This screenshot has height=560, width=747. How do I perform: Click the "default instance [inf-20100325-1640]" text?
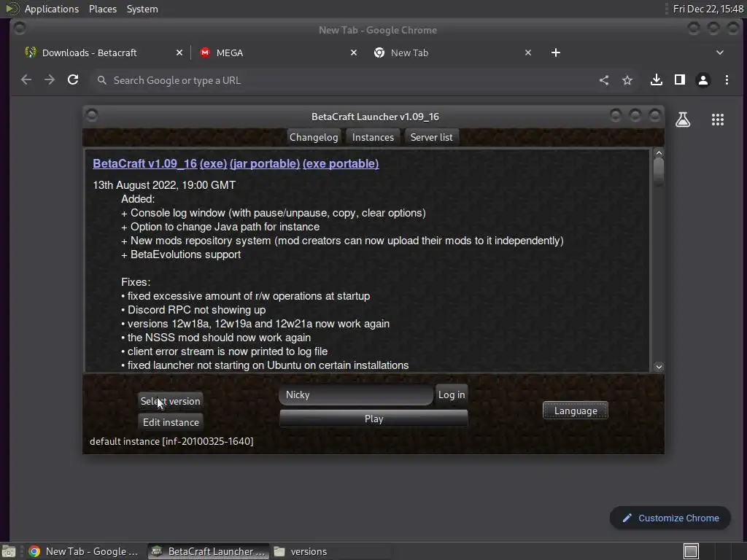[x=171, y=441]
